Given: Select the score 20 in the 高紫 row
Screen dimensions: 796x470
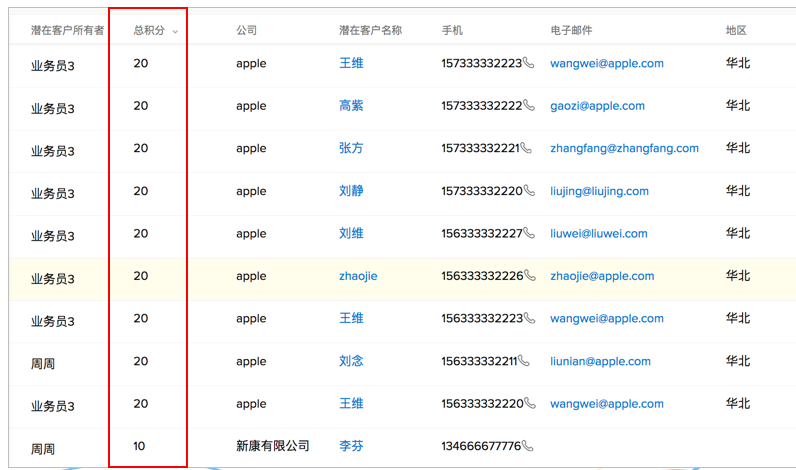Looking at the screenshot, I should point(141,106).
